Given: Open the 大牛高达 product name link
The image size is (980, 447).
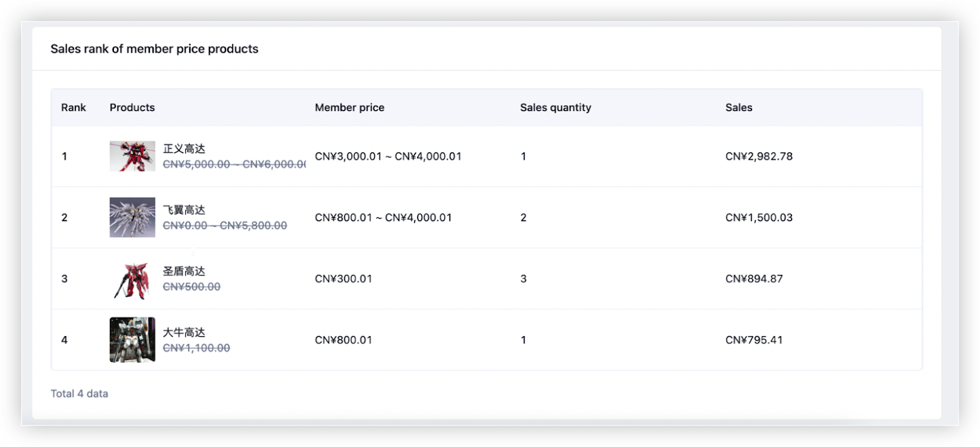Looking at the screenshot, I should pos(184,332).
